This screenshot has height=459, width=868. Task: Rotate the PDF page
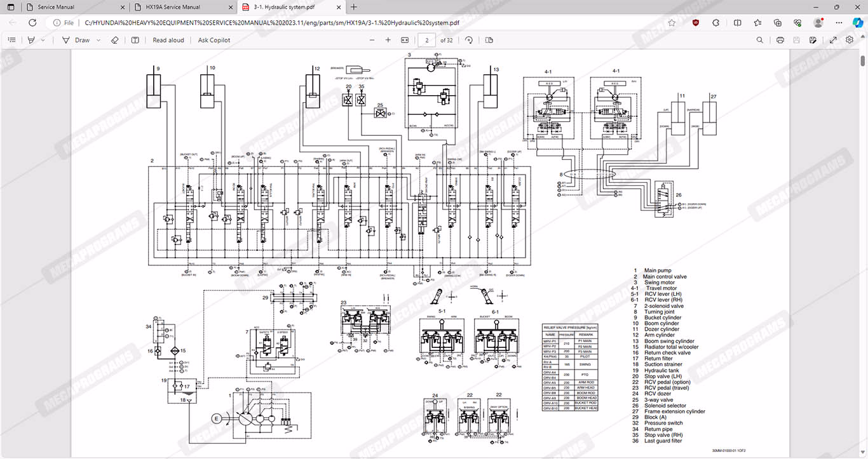[469, 40]
